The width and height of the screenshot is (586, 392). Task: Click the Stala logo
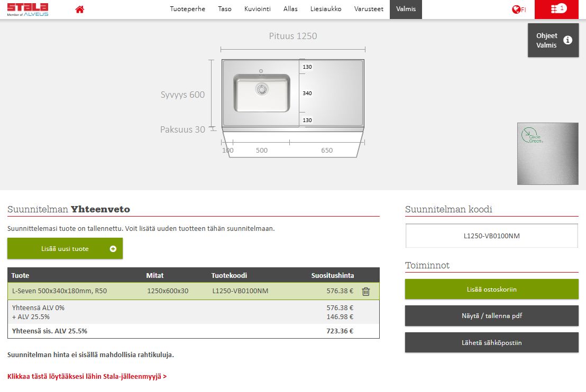(x=28, y=10)
